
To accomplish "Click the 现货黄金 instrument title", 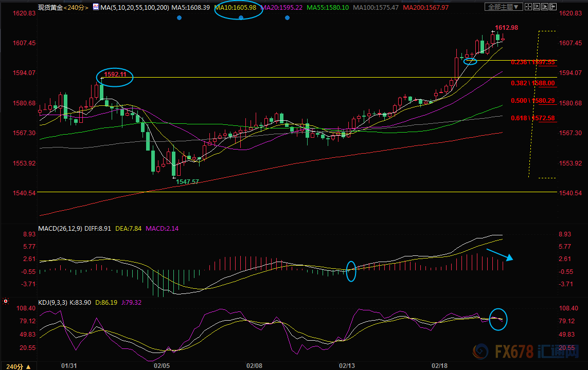I will [x=50, y=7].
